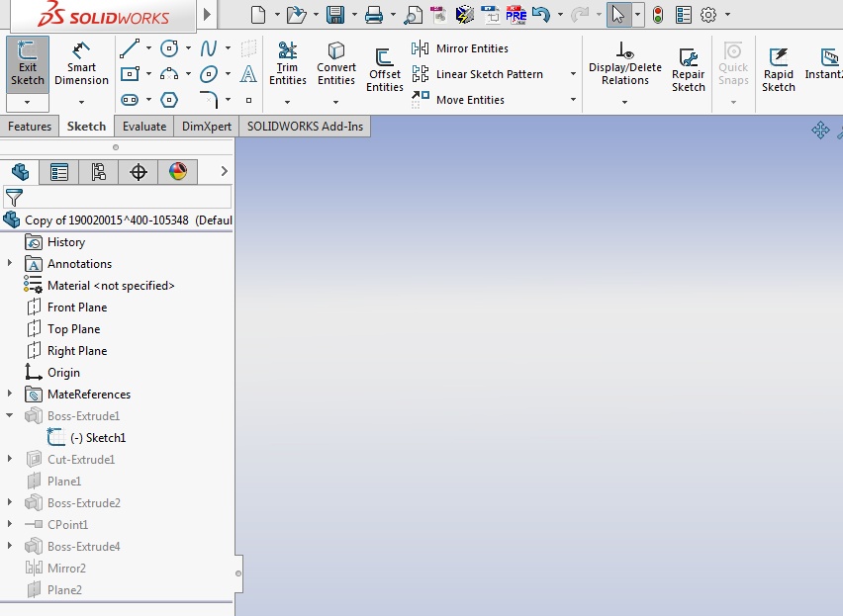Expand the MateReferences folder
The width and height of the screenshot is (843, 616).
pos(9,394)
